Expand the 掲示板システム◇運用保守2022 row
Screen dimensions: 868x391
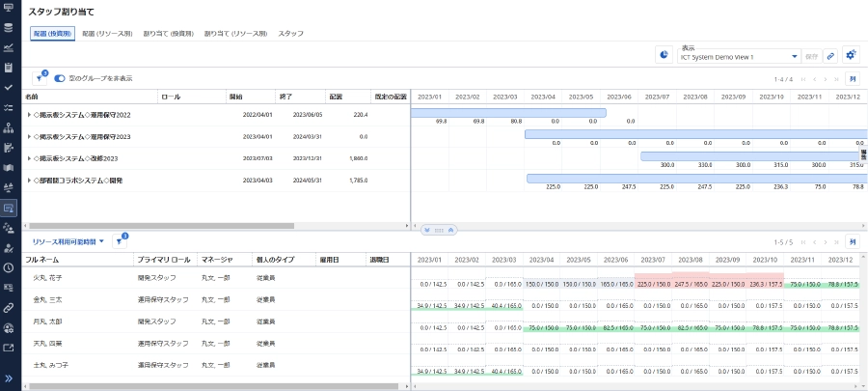coord(29,115)
